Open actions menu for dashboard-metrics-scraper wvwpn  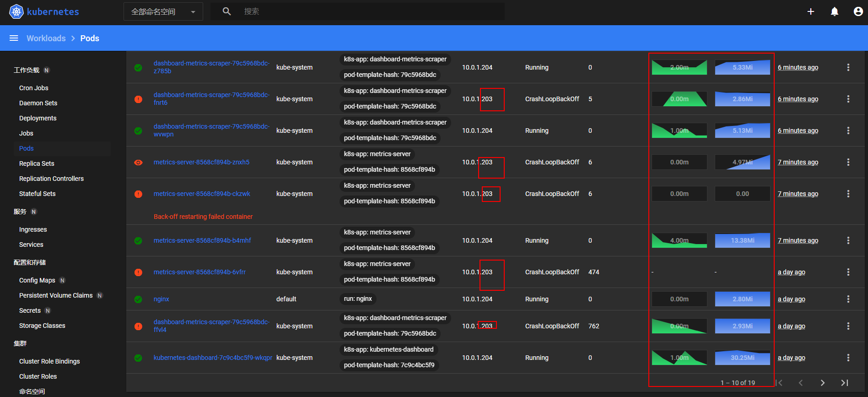pos(848,131)
